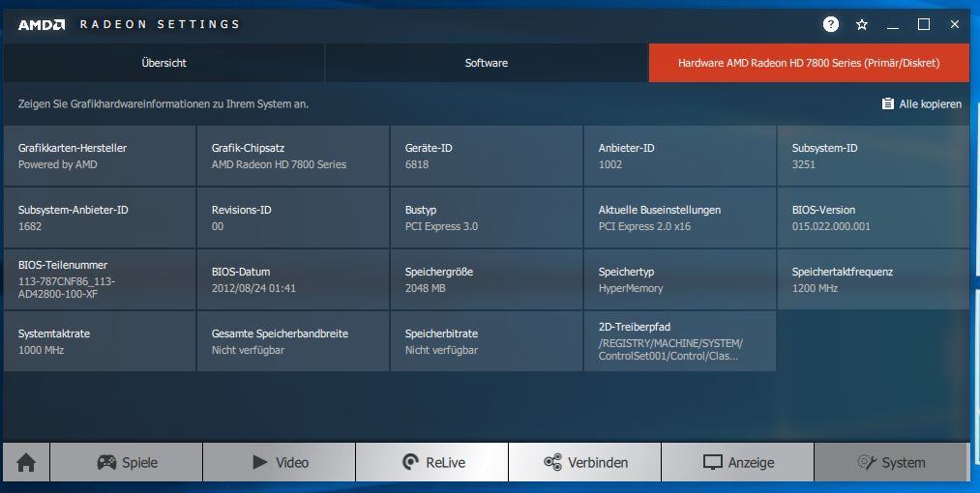This screenshot has width=980, height=493.
Task: Click the favorites star icon
Action: 862,24
